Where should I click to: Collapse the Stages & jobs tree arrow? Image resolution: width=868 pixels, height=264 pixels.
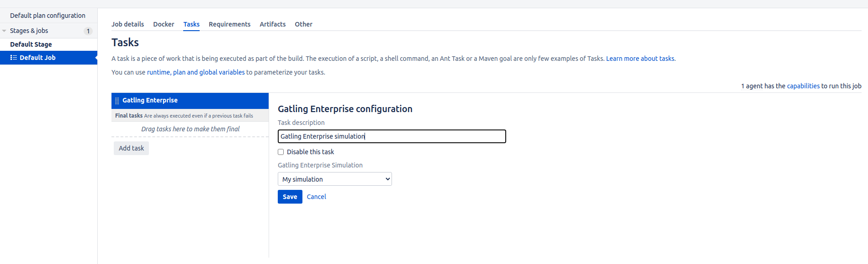point(4,31)
